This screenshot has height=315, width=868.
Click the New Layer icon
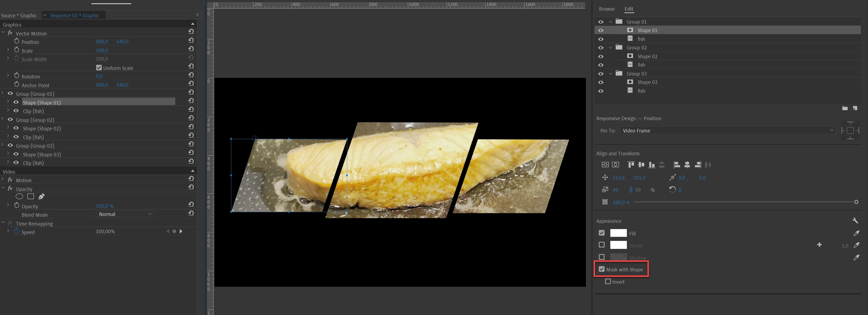click(x=855, y=108)
